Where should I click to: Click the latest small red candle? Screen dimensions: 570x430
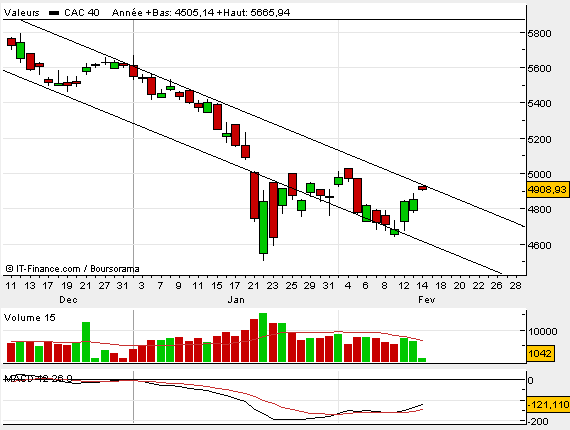[x=422, y=188]
